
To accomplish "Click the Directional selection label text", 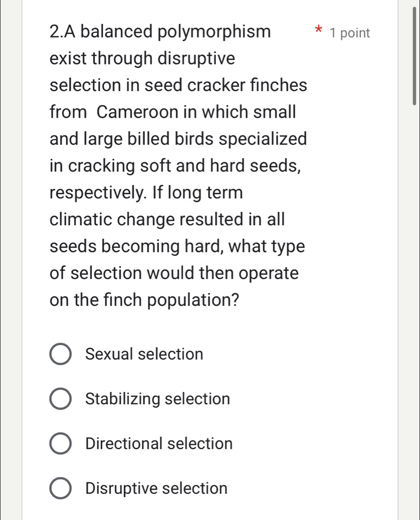I will click(158, 443).
